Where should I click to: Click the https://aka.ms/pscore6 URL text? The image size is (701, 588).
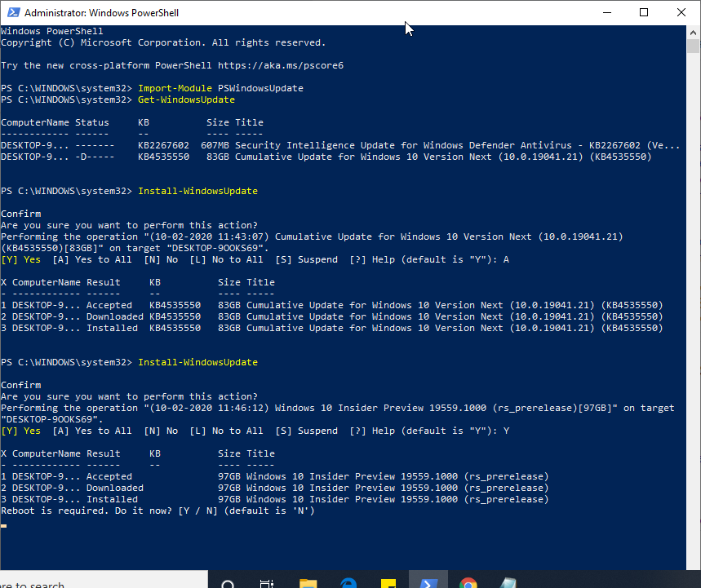point(280,65)
